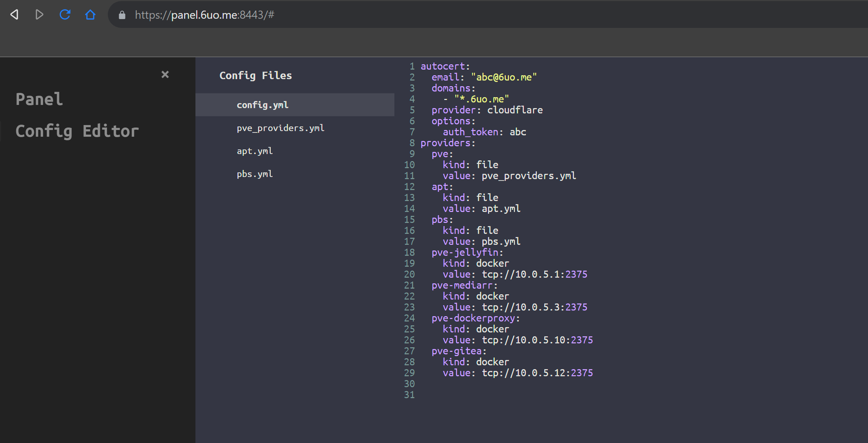Open the pbs.yml config file

click(x=254, y=174)
